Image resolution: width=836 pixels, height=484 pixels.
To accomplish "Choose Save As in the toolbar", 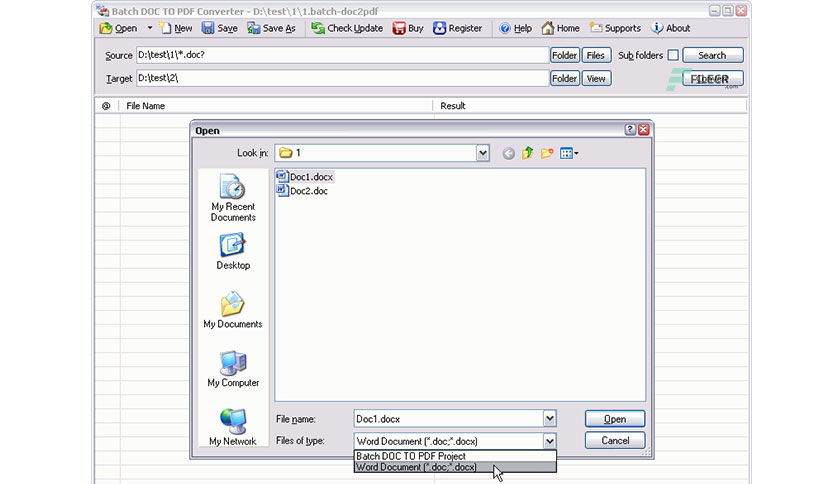I will coord(271,28).
